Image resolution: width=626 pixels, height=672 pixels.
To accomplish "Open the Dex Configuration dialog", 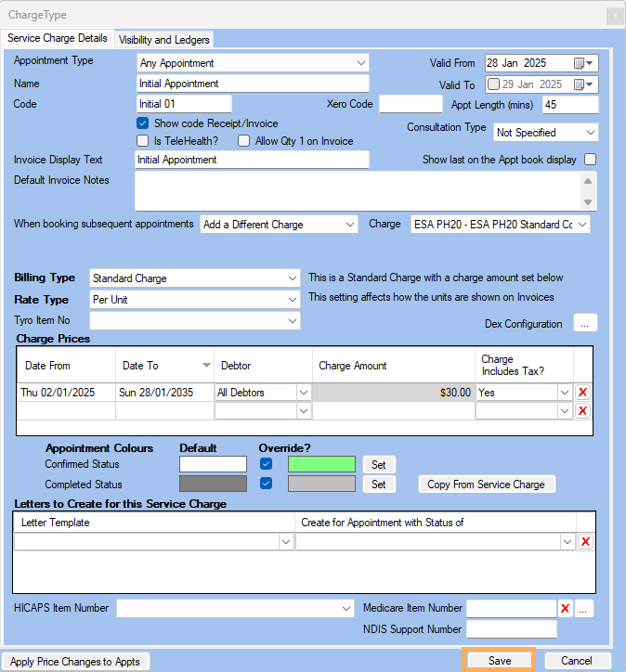I will [x=585, y=324].
